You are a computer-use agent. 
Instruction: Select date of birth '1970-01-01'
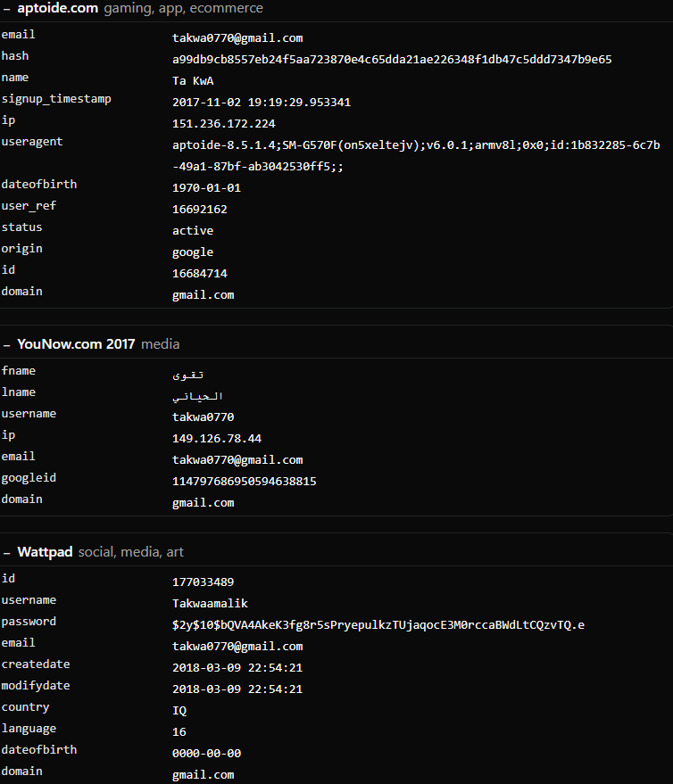point(206,188)
